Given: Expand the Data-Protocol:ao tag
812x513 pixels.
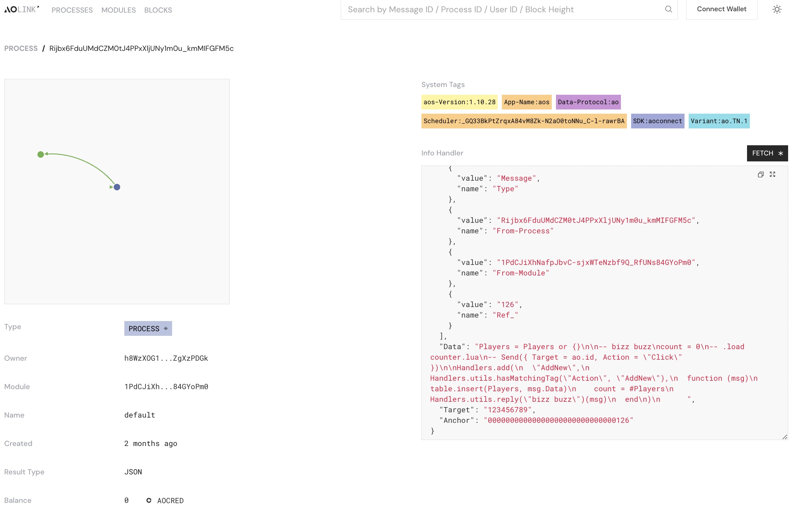Looking at the screenshot, I should click(588, 101).
